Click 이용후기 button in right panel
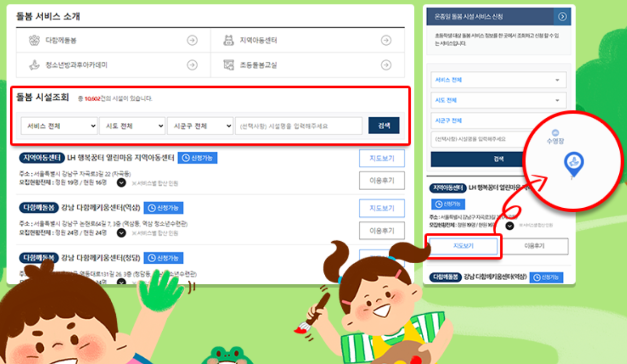Viewport: 627px width, 364px height. [534, 246]
